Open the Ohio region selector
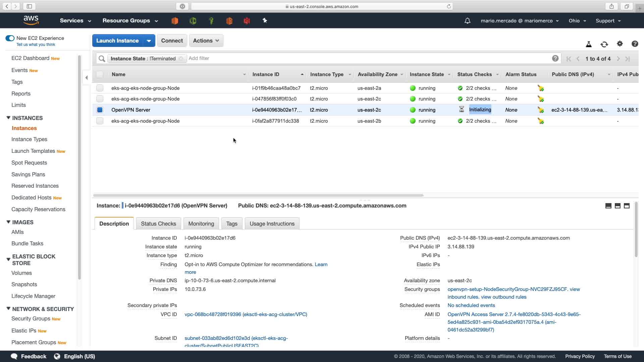 click(577, 21)
